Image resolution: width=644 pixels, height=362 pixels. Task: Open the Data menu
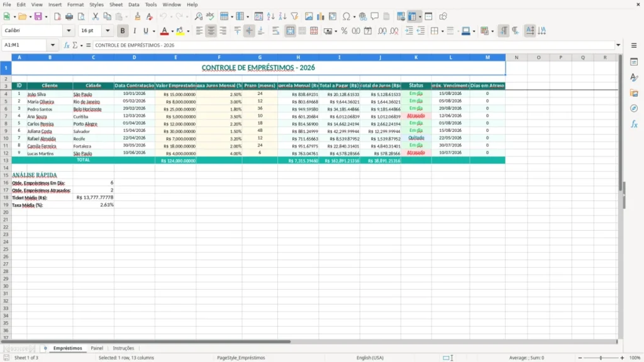pyautogui.click(x=133, y=4)
